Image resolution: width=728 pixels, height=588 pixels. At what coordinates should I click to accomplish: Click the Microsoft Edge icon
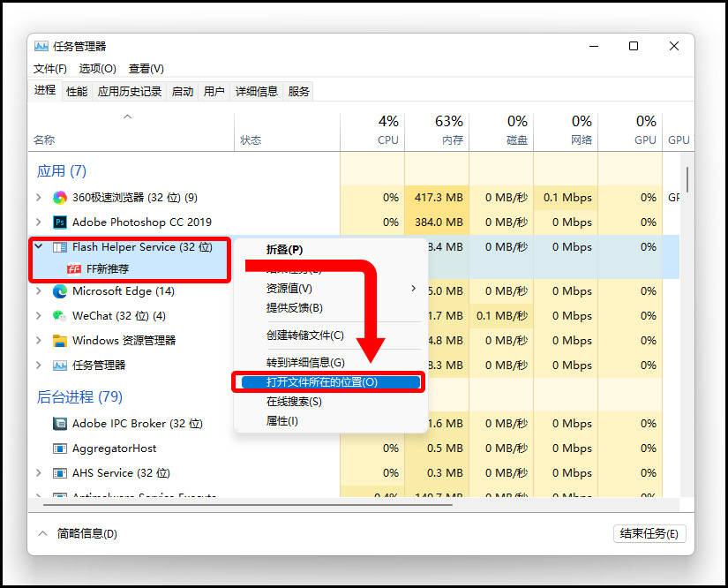[x=60, y=291]
